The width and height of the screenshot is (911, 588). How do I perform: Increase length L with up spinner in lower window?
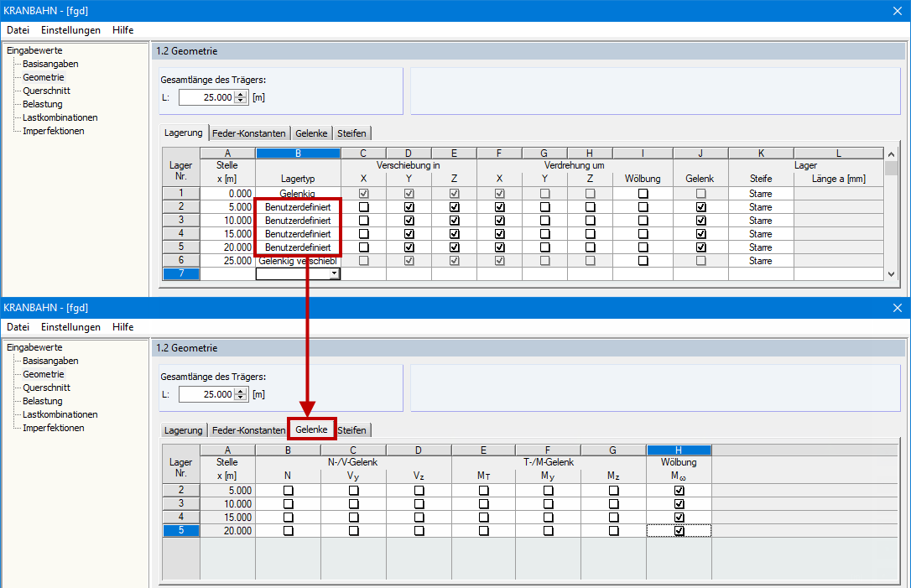tap(241, 391)
